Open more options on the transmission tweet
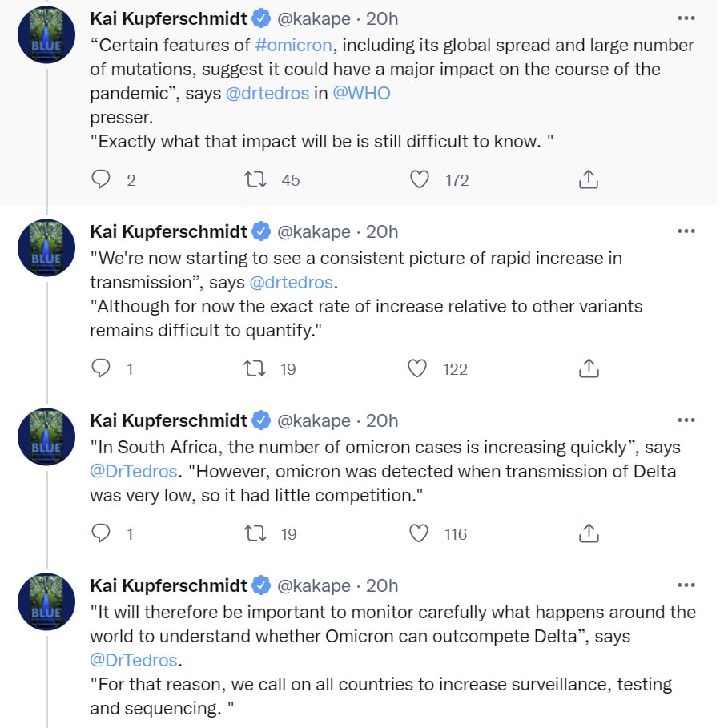Image resolution: width=720 pixels, height=728 pixels. [x=686, y=231]
